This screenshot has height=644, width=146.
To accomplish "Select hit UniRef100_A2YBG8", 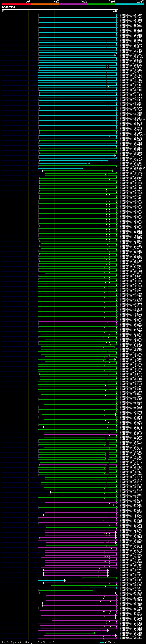I will point(131,85).
